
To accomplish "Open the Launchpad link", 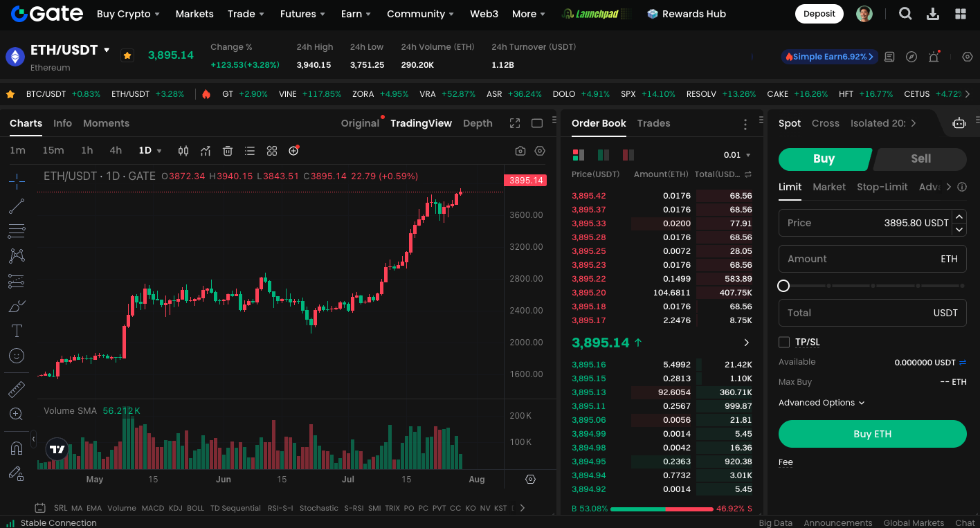I will [x=597, y=14].
